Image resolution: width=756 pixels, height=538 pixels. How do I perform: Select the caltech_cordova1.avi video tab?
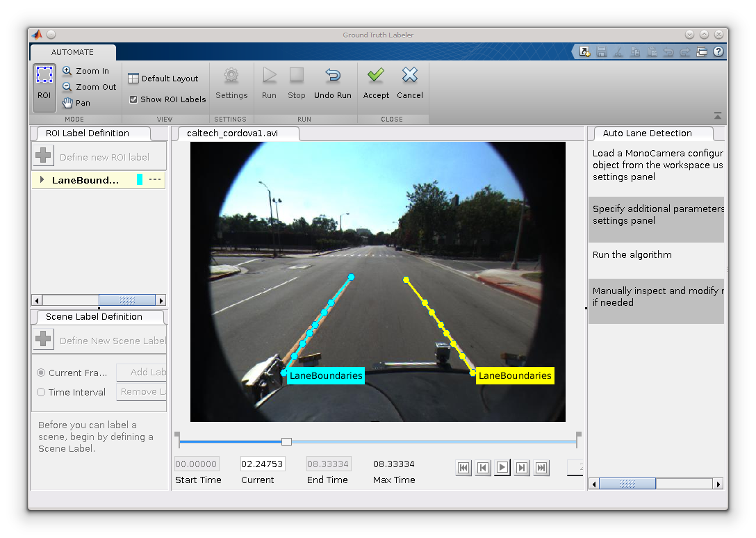point(232,133)
